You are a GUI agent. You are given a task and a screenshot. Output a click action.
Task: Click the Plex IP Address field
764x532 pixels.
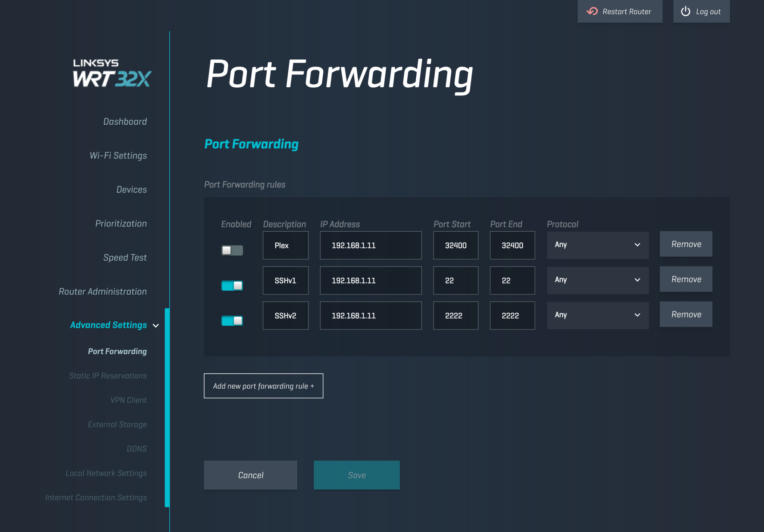click(370, 245)
